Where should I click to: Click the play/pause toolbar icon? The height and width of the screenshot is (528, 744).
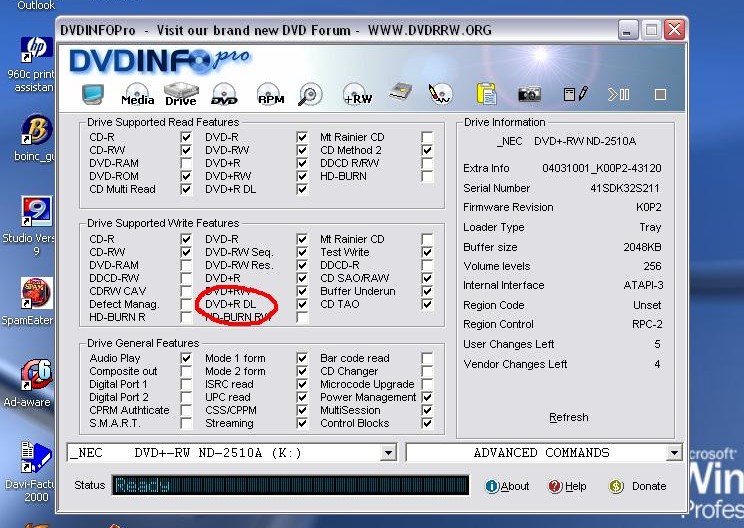[619, 94]
